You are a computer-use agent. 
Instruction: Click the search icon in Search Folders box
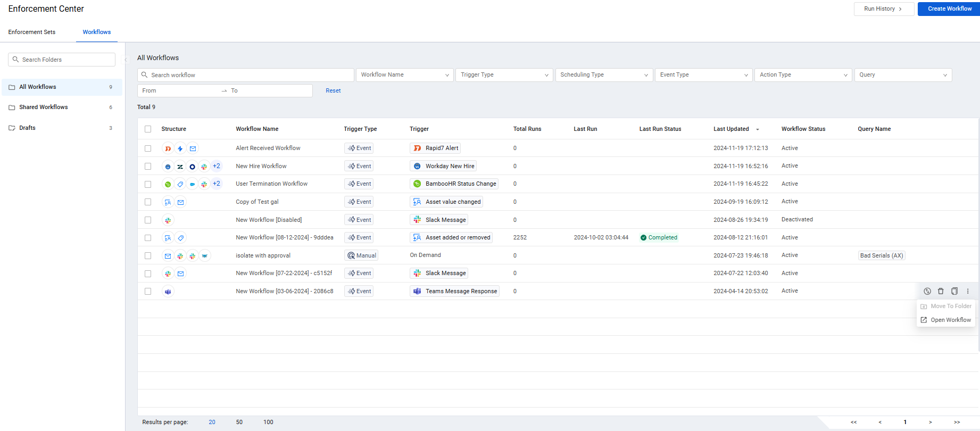point(15,60)
